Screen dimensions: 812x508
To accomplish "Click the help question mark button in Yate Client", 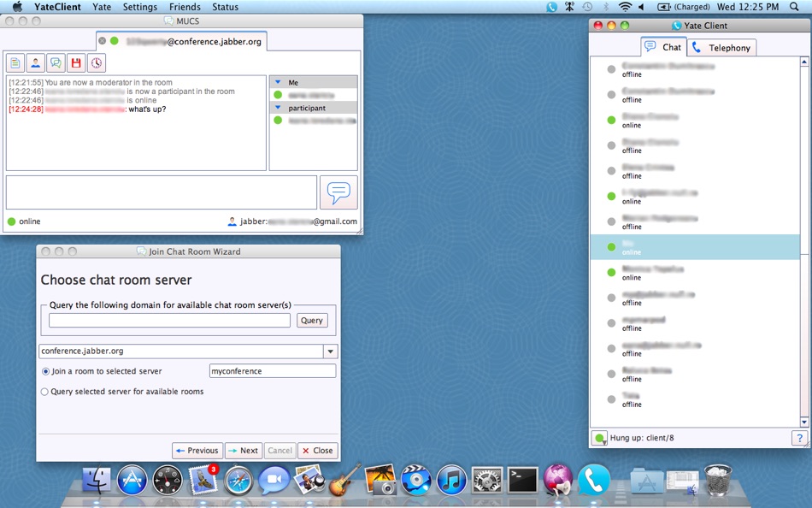I will click(799, 438).
